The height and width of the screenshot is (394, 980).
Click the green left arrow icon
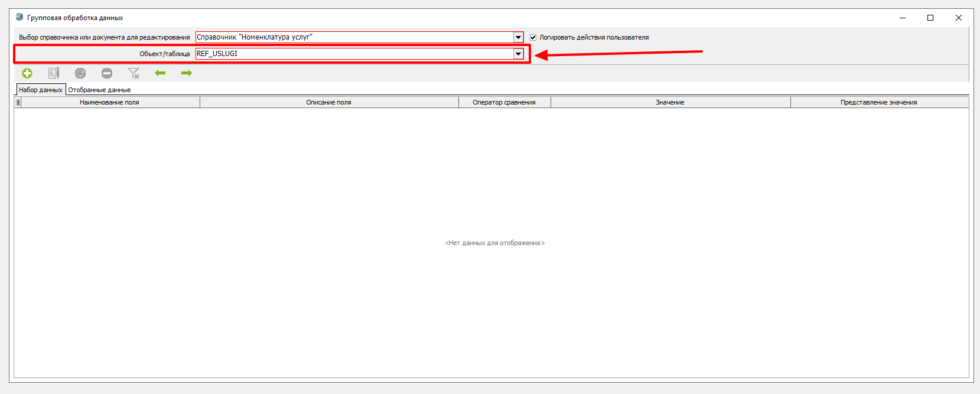(x=160, y=73)
